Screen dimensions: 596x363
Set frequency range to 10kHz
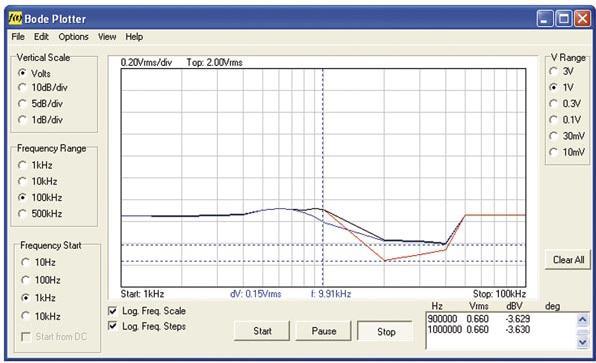click(22, 181)
